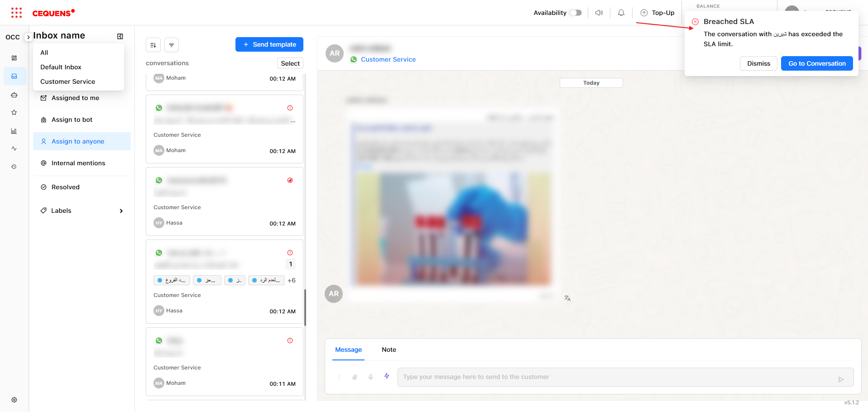Click the filter conversations icon
The image size is (868, 412).
click(171, 45)
